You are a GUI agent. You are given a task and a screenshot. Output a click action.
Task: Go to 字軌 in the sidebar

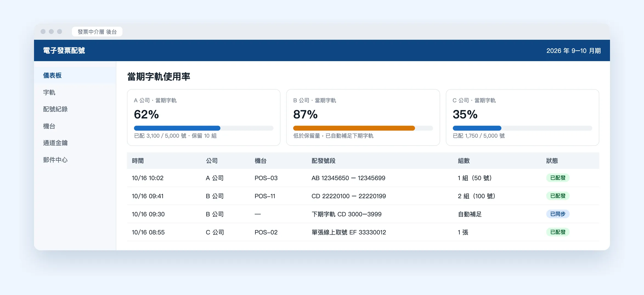[x=75, y=92]
